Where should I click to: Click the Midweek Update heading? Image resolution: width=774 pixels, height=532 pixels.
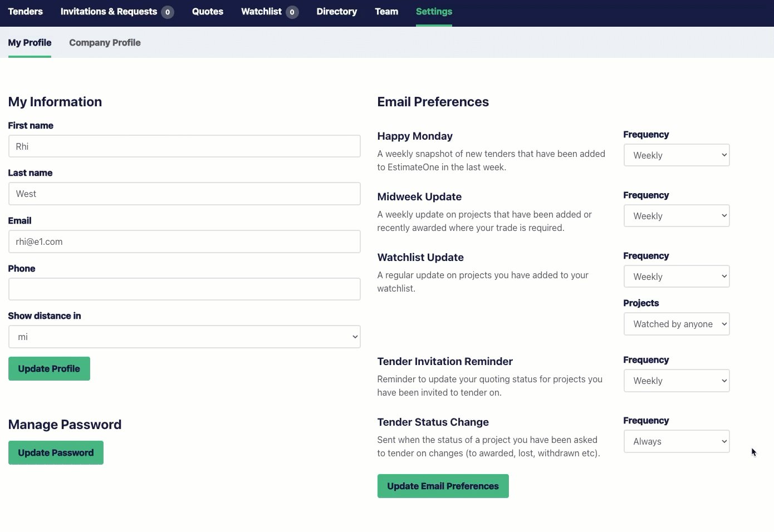[419, 197]
